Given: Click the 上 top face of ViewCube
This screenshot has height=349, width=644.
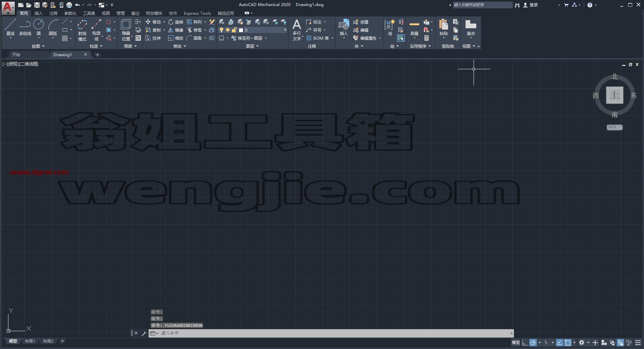Looking at the screenshot, I should (x=614, y=95).
